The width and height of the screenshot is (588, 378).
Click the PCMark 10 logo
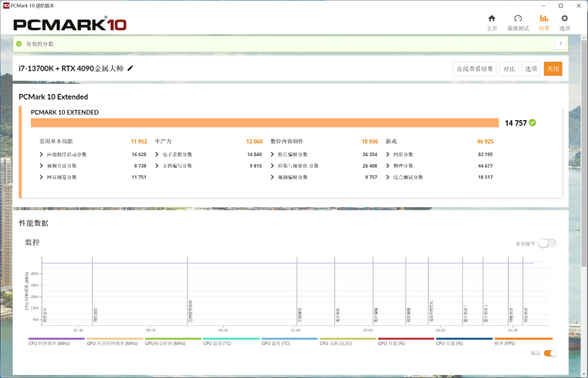70,24
